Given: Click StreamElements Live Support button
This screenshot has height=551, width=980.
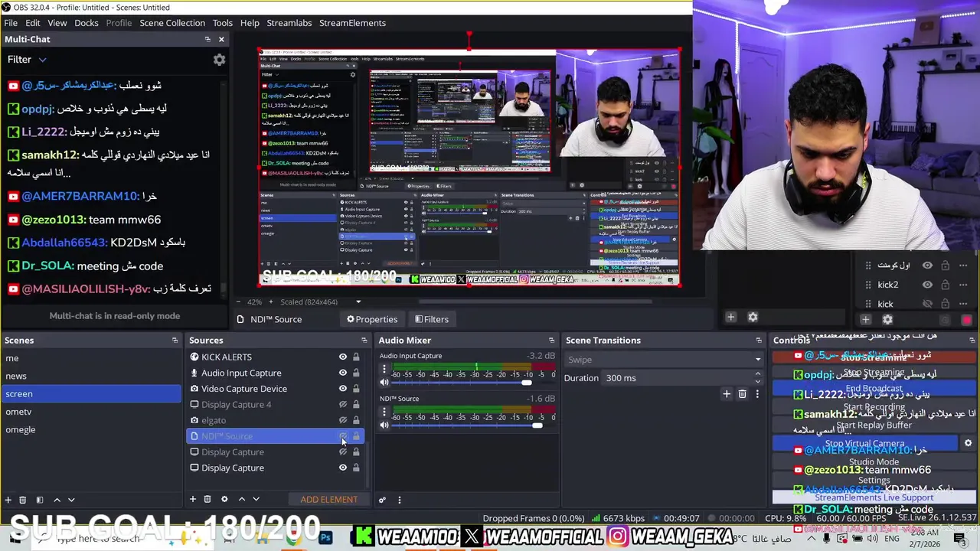Looking at the screenshot, I should click(x=874, y=497).
